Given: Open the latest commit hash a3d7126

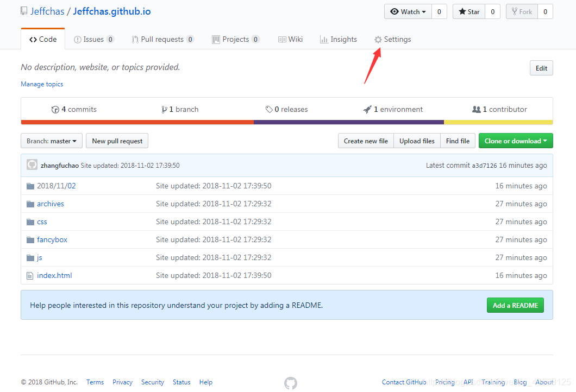Looking at the screenshot, I should click(x=484, y=166).
